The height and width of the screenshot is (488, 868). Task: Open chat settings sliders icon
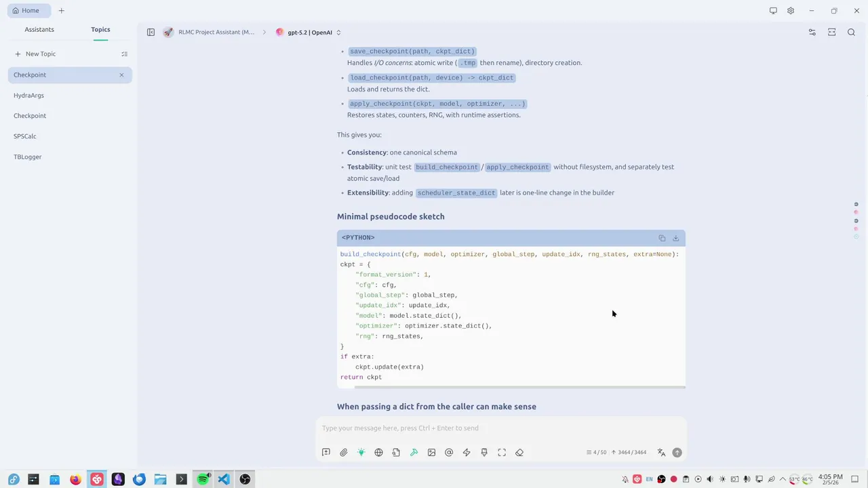point(812,33)
